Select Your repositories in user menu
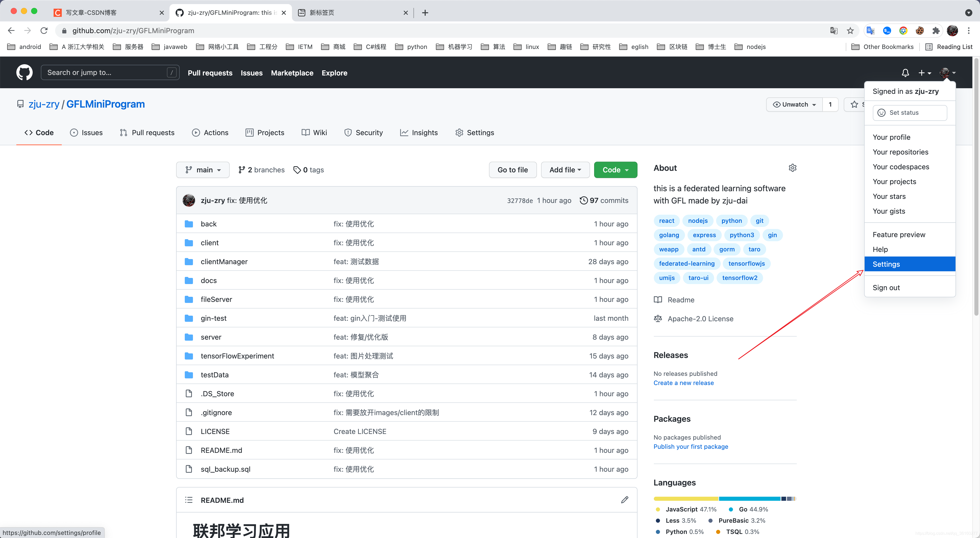Screen dimensions: 980x538 coord(910,152)
